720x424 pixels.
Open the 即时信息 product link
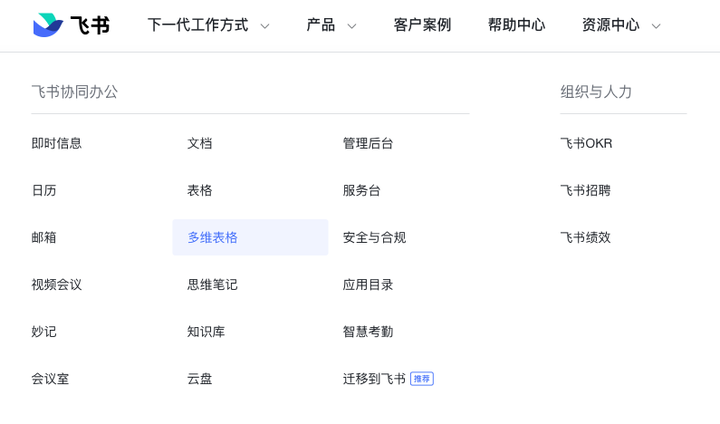pos(56,143)
